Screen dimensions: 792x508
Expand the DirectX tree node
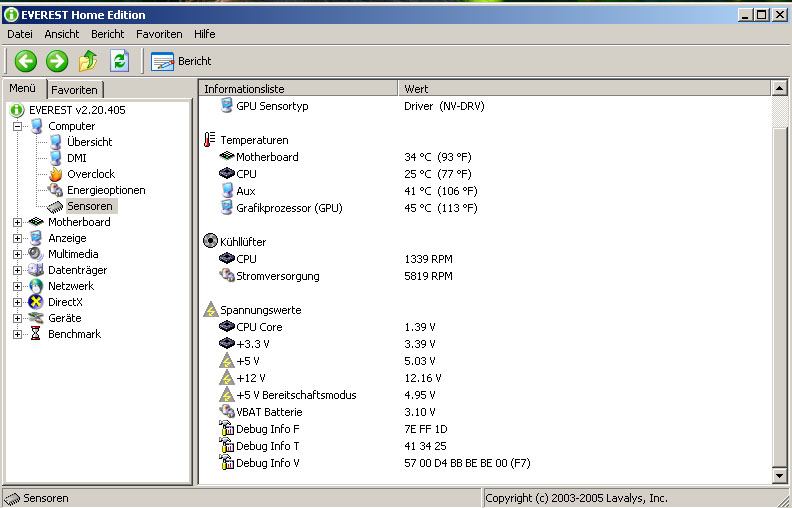tap(17, 302)
